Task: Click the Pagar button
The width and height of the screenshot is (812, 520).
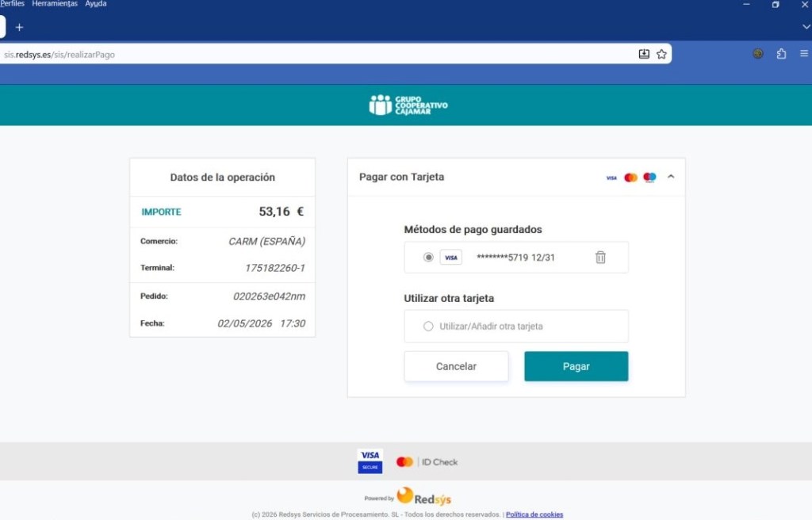Action: 576,366
